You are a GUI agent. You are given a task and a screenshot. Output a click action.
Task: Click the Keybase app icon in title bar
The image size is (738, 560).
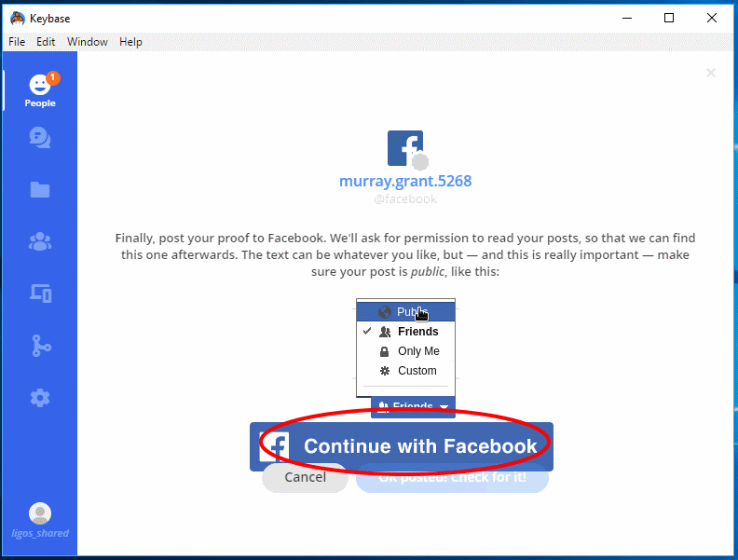pos(18,19)
